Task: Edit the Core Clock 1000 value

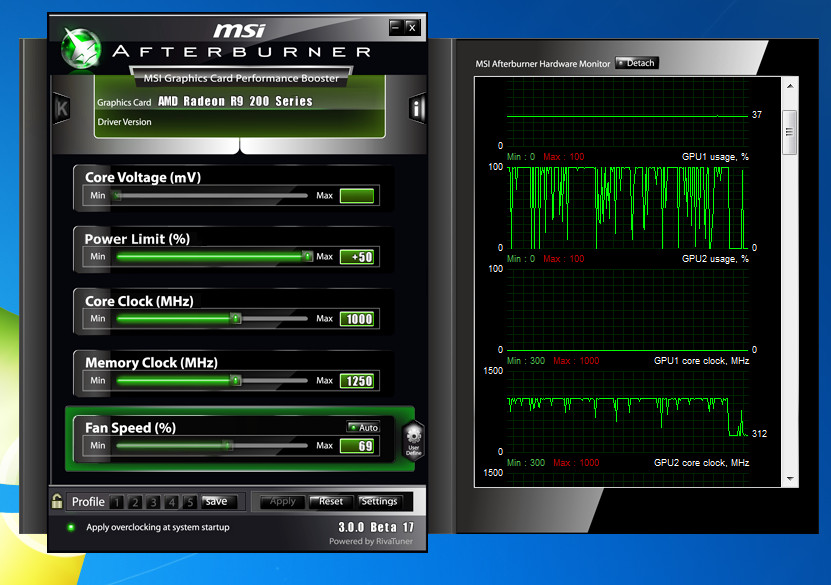Action: 357,319
